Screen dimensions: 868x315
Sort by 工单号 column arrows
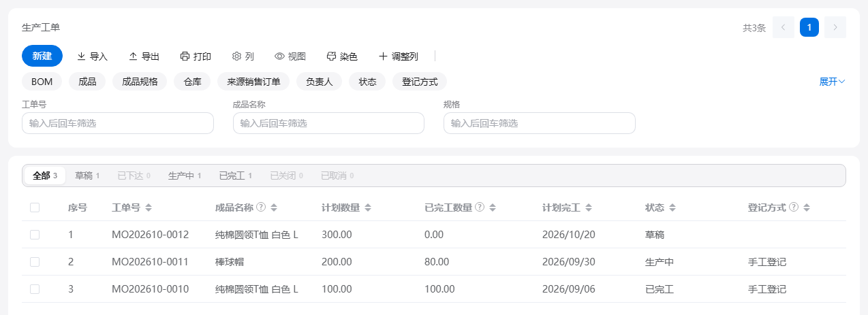point(149,208)
